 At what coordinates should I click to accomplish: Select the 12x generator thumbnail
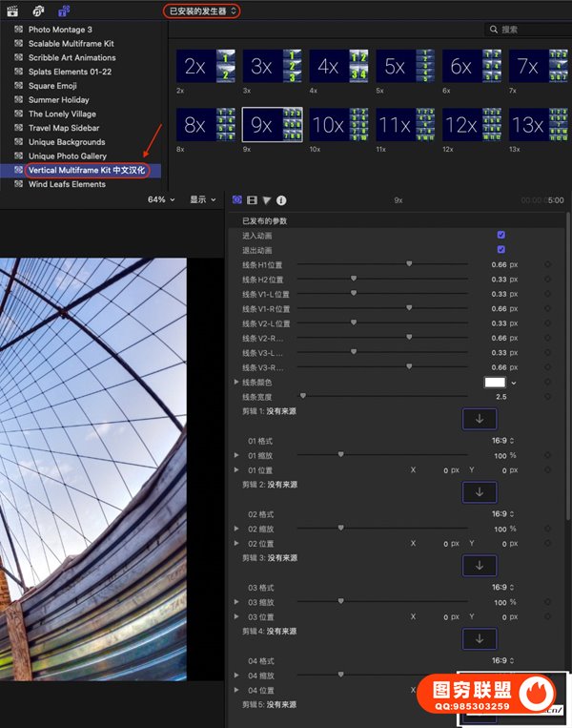pos(461,124)
